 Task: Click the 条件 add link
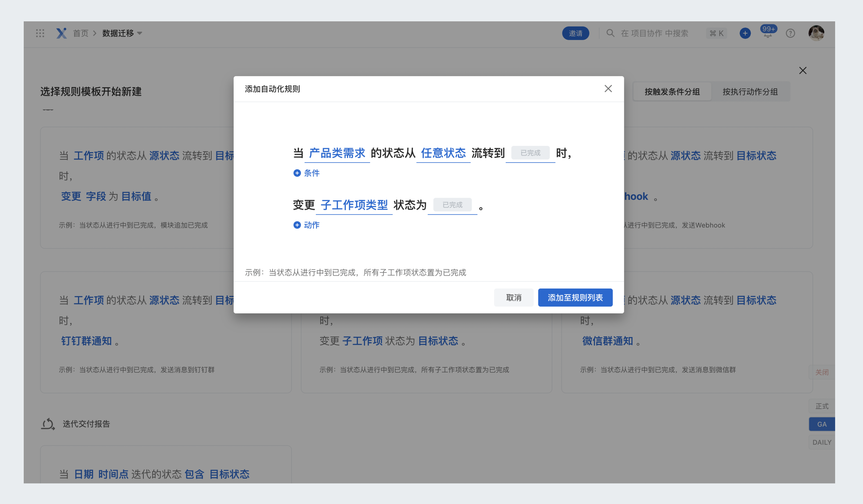(311, 173)
